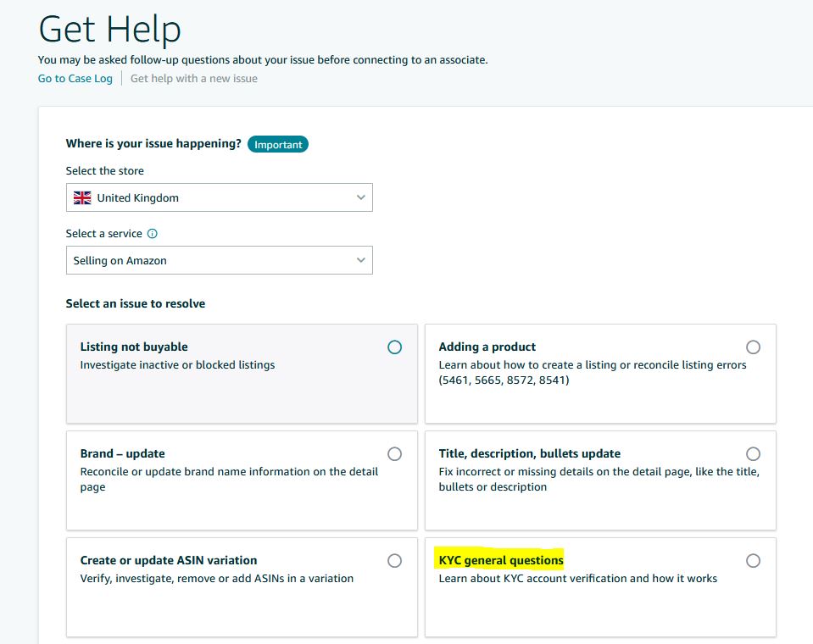The width and height of the screenshot is (813, 644).
Task: Click the United Kingdom flag icon
Action: [x=82, y=198]
